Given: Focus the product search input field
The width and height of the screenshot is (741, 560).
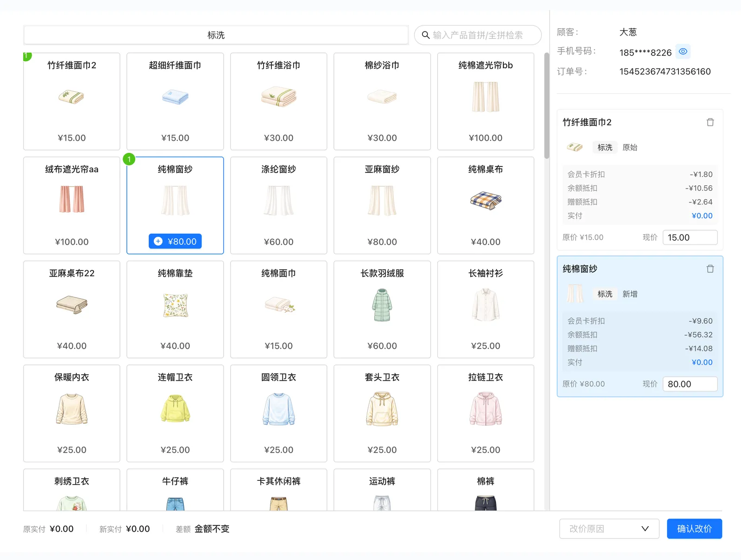Looking at the screenshot, I should (x=477, y=35).
